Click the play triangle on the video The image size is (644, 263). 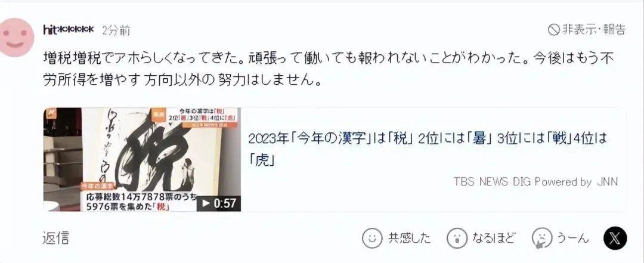205,203
